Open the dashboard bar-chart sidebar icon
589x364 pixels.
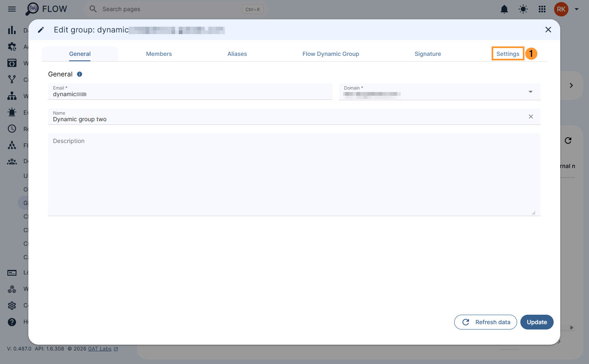12,30
